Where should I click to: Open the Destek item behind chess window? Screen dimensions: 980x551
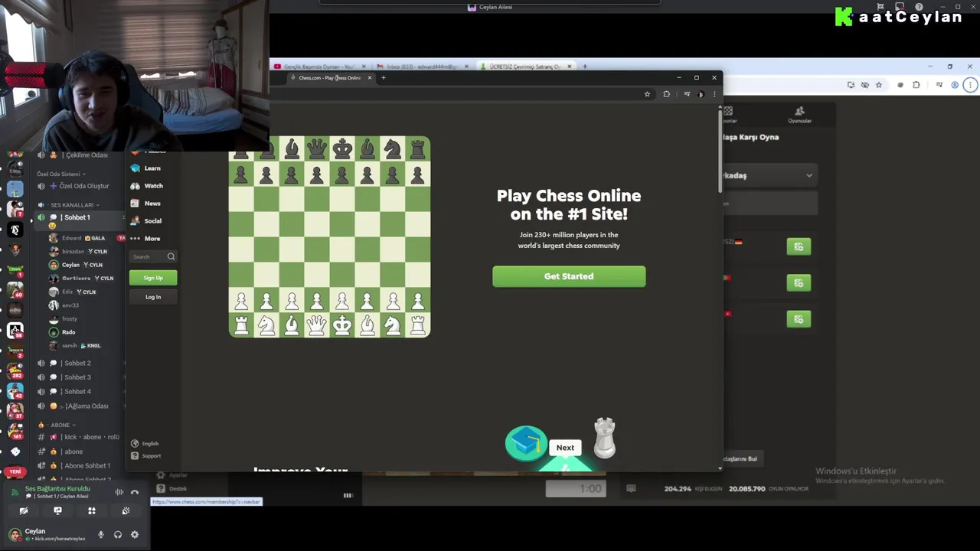pos(173,488)
